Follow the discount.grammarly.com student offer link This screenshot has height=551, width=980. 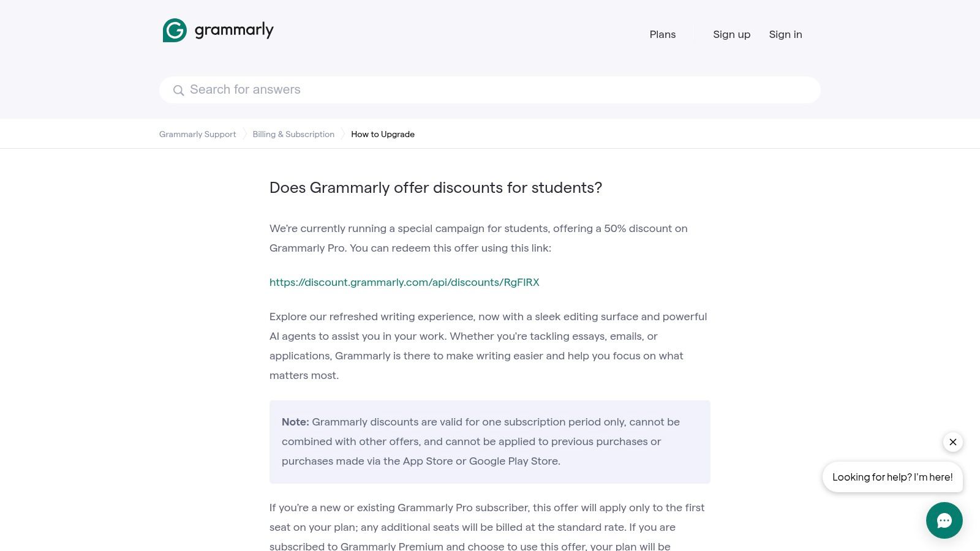pyautogui.click(x=404, y=282)
